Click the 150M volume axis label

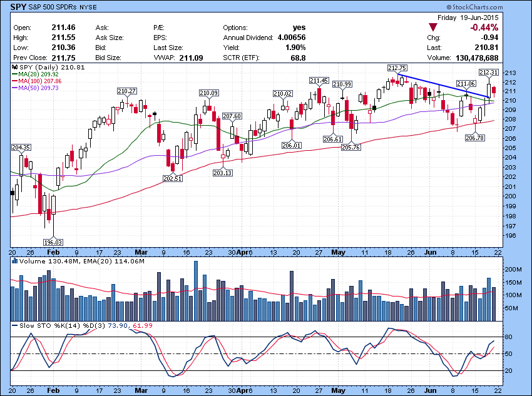coord(513,283)
